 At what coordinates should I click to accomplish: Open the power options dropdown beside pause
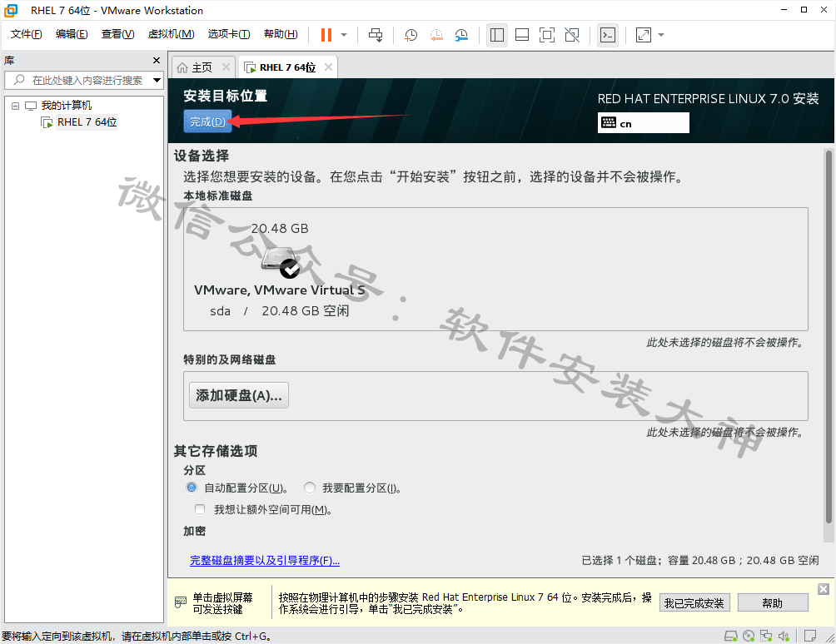click(x=344, y=35)
